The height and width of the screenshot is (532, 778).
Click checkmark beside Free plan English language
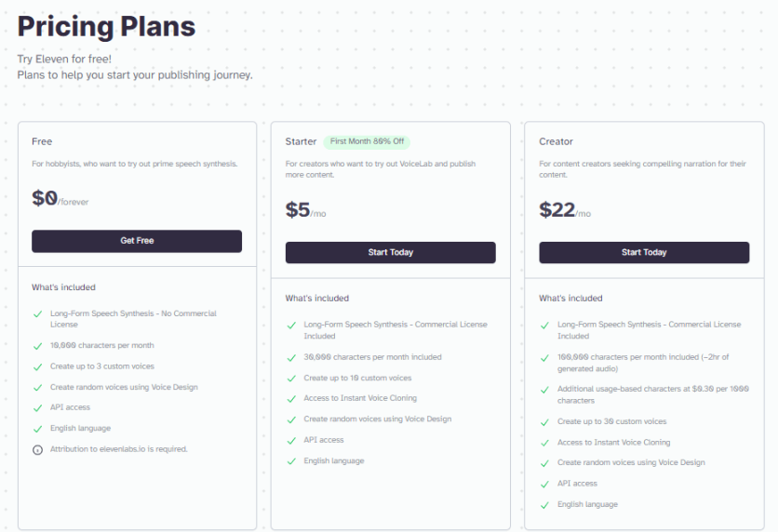(x=37, y=429)
